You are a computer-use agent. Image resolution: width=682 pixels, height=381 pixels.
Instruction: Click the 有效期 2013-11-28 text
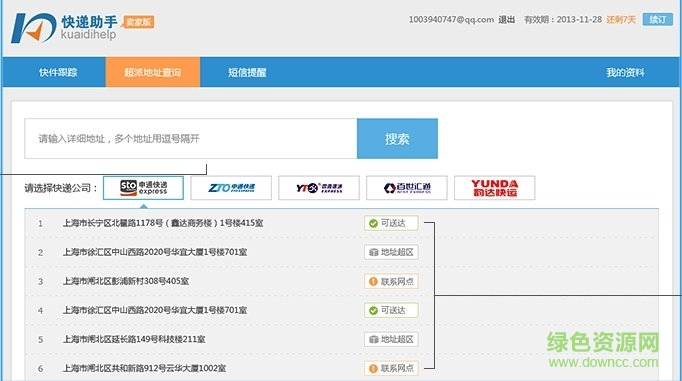coord(563,20)
